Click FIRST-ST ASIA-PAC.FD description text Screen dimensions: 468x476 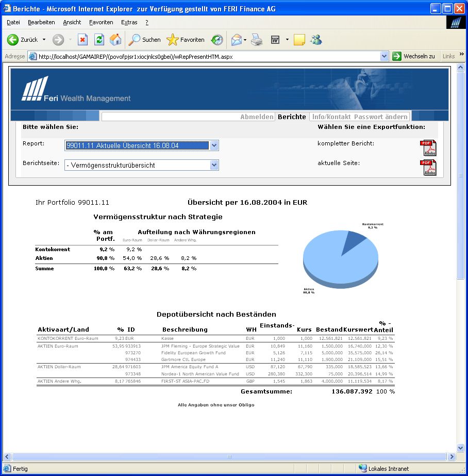click(x=186, y=381)
